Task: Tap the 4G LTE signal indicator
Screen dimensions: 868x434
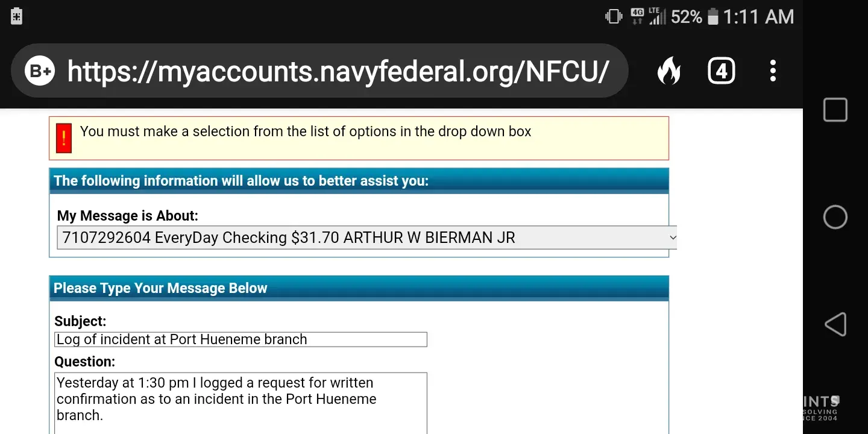Action: click(x=648, y=17)
